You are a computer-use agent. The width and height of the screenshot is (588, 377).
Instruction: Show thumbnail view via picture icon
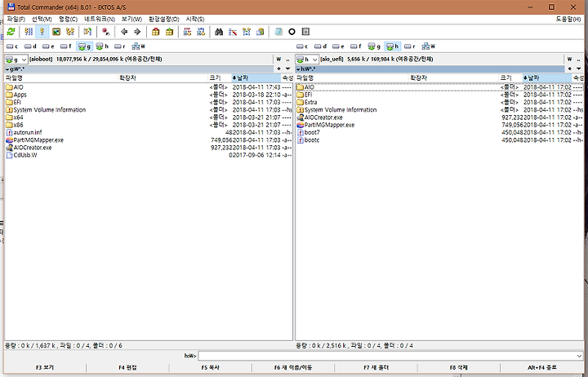(56, 32)
